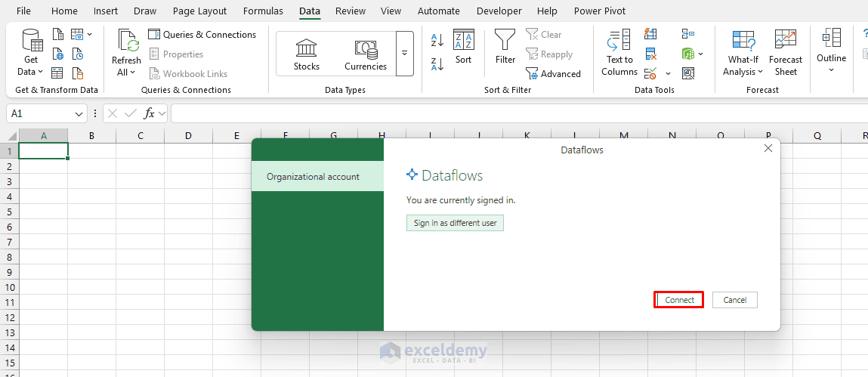Click the From Web icon

[58, 54]
